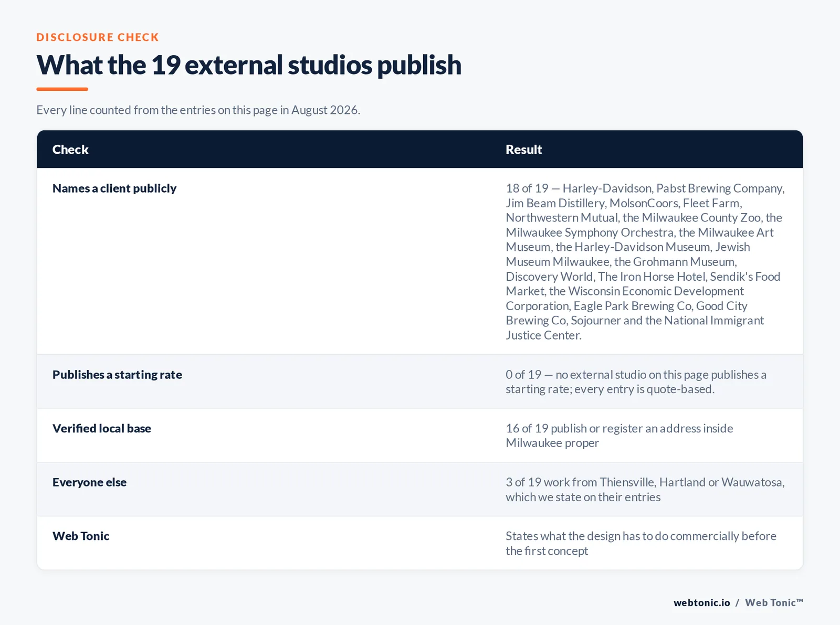Select the 'Web Tonic' row label
The height and width of the screenshot is (625, 840).
coord(81,536)
